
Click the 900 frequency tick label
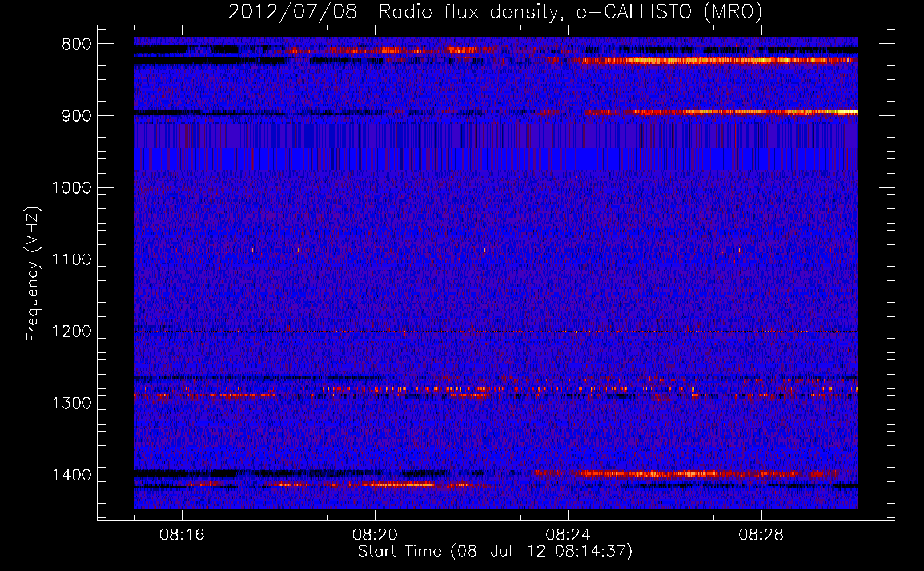point(76,116)
